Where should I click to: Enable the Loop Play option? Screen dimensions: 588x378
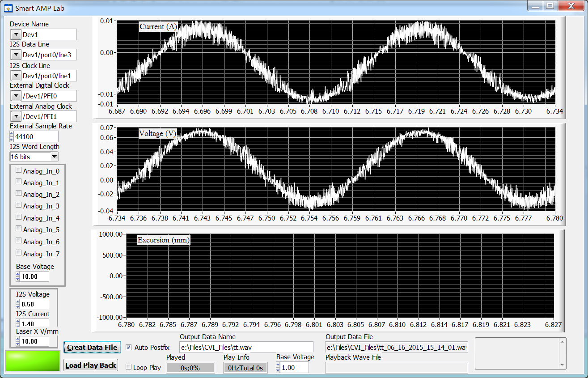(x=129, y=367)
